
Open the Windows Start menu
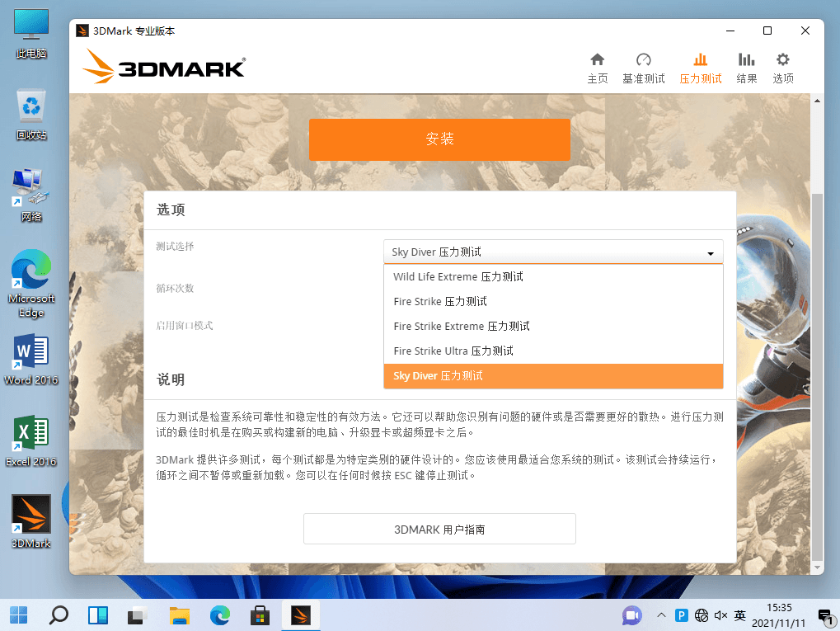[x=19, y=615]
